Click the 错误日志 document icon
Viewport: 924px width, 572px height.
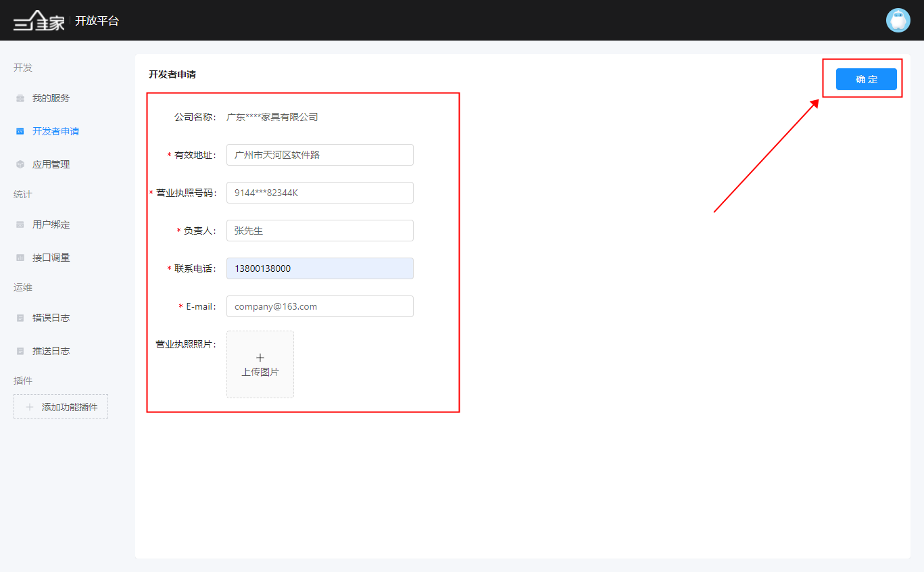(x=20, y=318)
